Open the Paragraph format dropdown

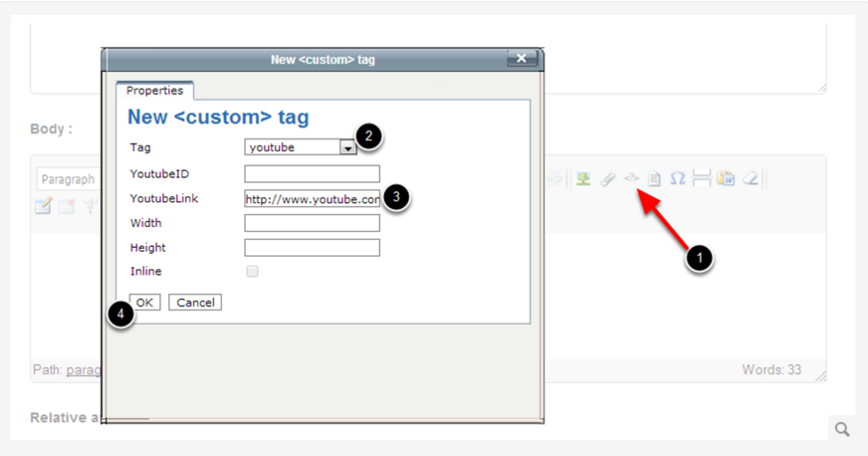pos(69,179)
